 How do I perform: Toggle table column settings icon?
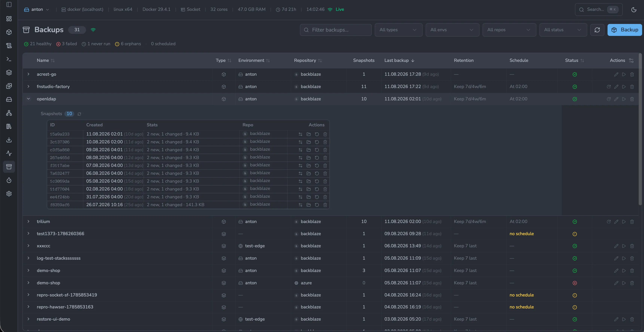pos(631,60)
